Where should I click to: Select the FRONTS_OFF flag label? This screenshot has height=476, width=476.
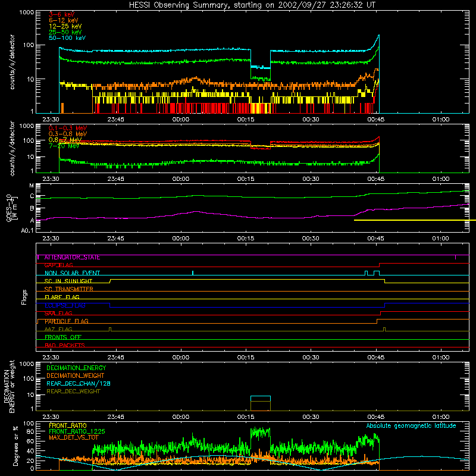coord(63,337)
